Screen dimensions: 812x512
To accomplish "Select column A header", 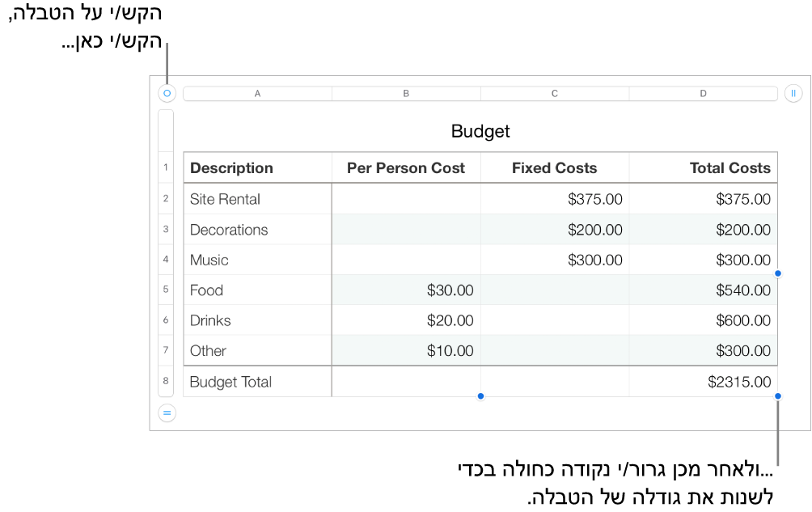I will click(x=257, y=94).
